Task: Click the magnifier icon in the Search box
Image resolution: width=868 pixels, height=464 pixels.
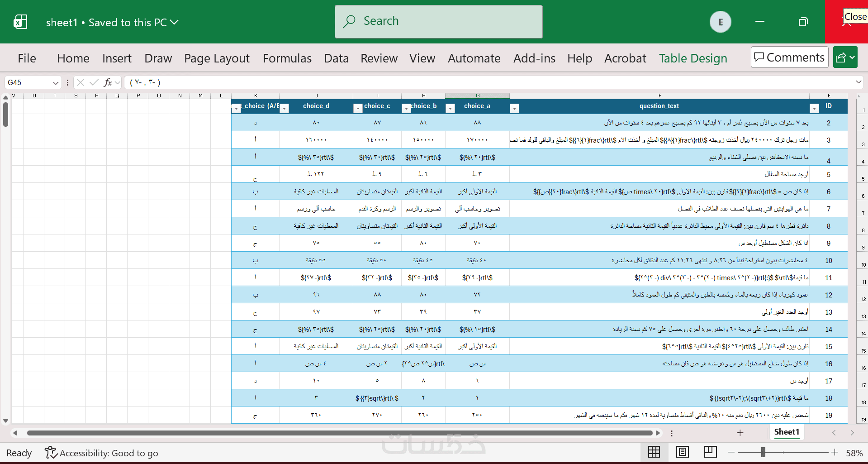Action: click(349, 21)
